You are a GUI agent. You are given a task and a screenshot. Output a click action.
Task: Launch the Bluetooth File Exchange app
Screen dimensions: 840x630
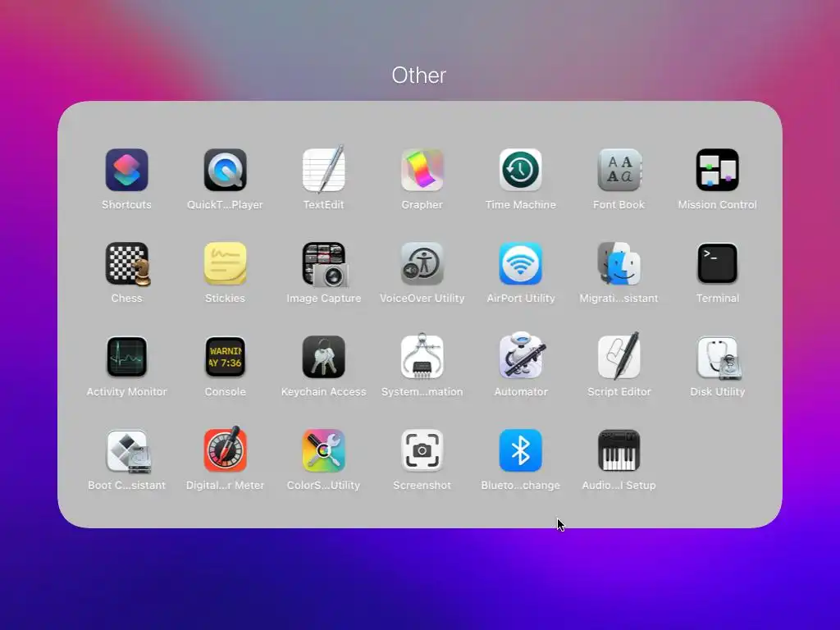[521, 450]
